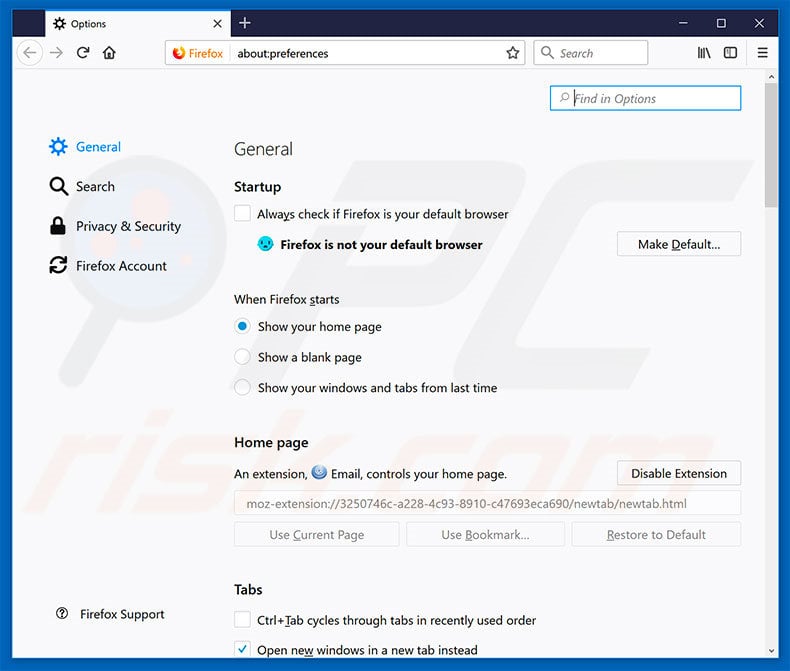Viewport: 790px width, 671px height.
Task: Click the Firefox Account sync icon
Action: click(x=58, y=265)
